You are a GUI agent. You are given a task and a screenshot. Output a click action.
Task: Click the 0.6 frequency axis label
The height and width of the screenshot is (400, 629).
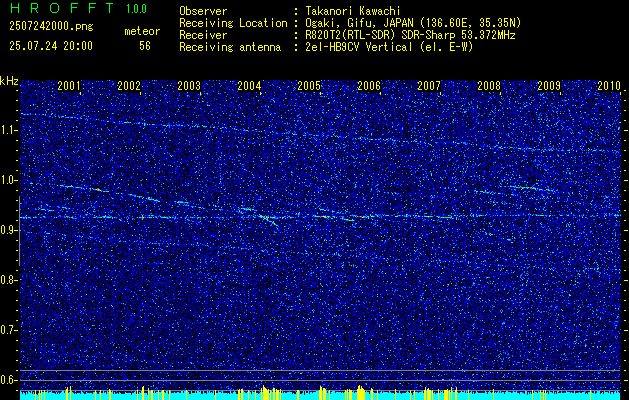(7, 380)
